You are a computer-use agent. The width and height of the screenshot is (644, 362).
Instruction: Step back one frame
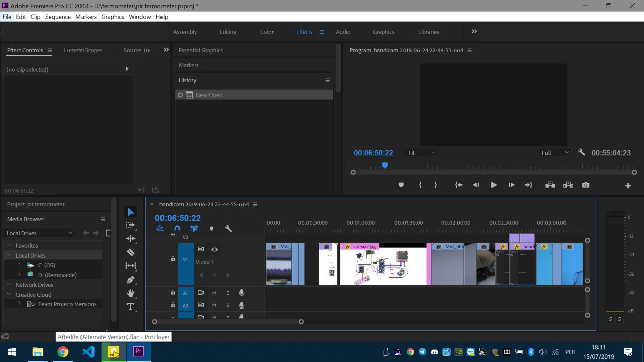tap(476, 185)
